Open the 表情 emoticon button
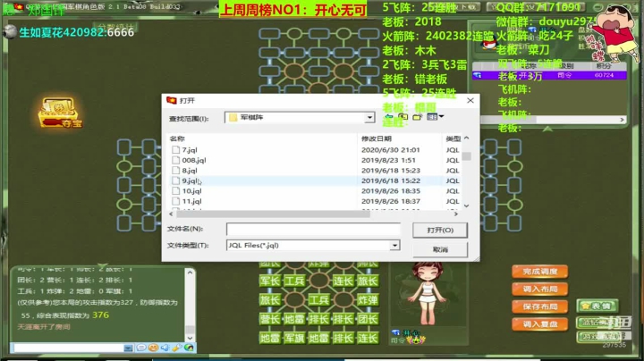This screenshot has width=644, height=361. pos(597,306)
